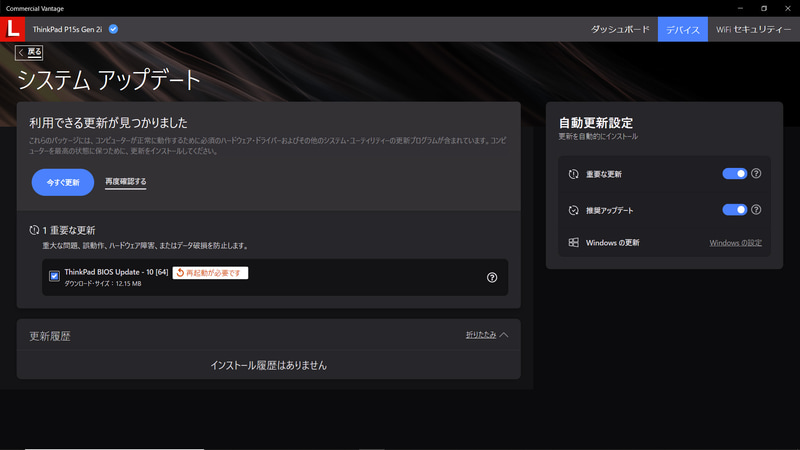Click ThinkPad BIOS Update - 10 [64] text
The width and height of the screenshot is (800, 450).
tap(116, 272)
